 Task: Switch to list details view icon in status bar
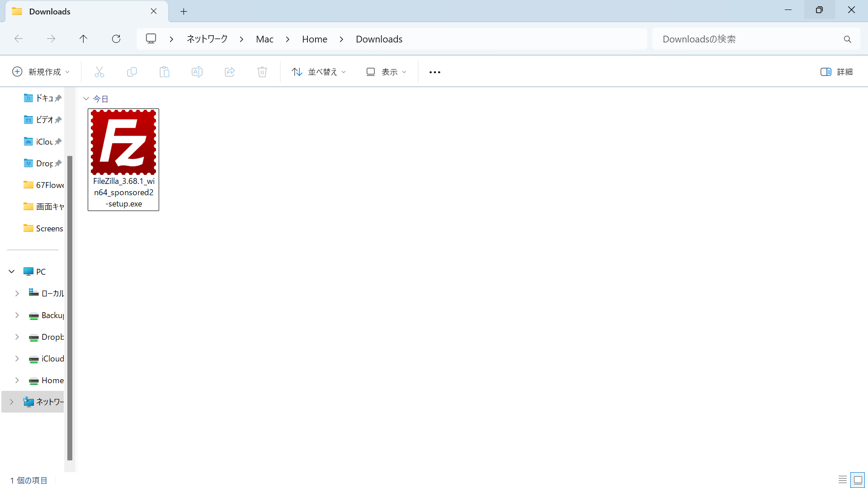(x=842, y=480)
